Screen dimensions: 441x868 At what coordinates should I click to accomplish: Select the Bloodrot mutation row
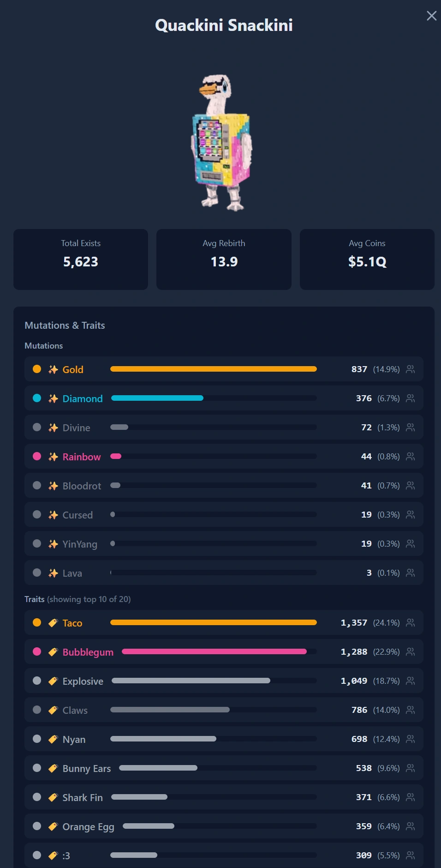coord(224,485)
